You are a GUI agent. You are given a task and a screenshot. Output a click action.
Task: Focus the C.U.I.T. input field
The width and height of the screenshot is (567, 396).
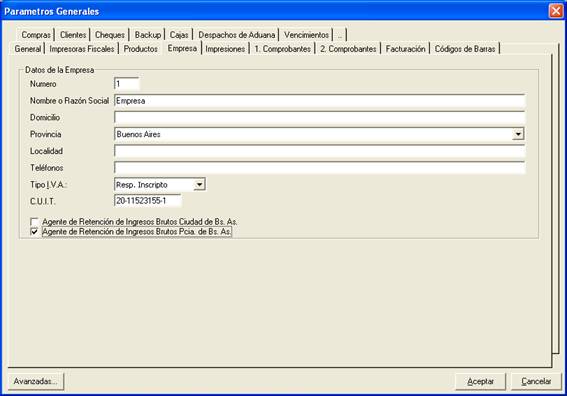(148, 201)
